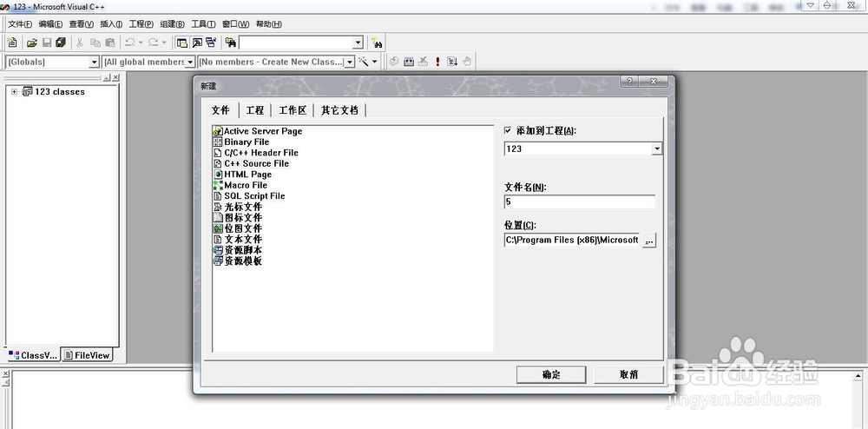Open the 工具(T) menu

[x=203, y=23]
